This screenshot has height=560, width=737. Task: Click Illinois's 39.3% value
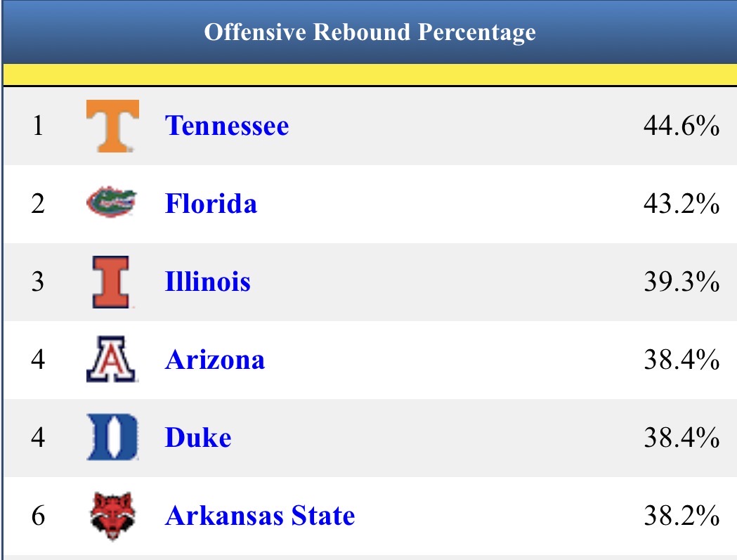pyautogui.click(x=681, y=282)
